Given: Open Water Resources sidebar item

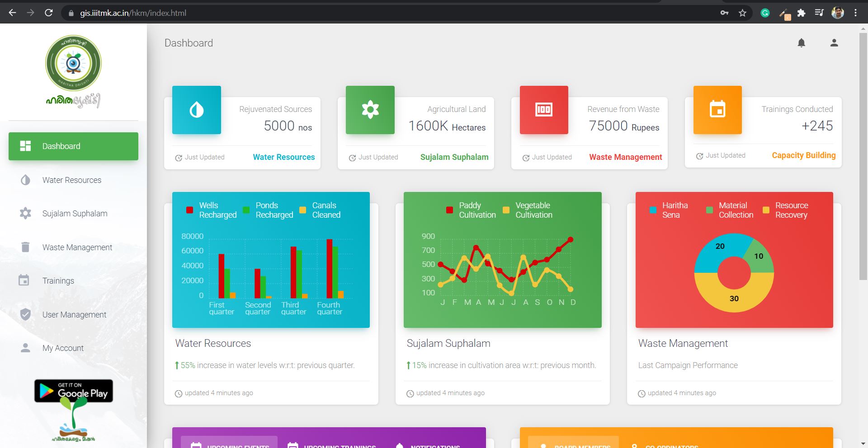Looking at the screenshot, I should pos(73,180).
